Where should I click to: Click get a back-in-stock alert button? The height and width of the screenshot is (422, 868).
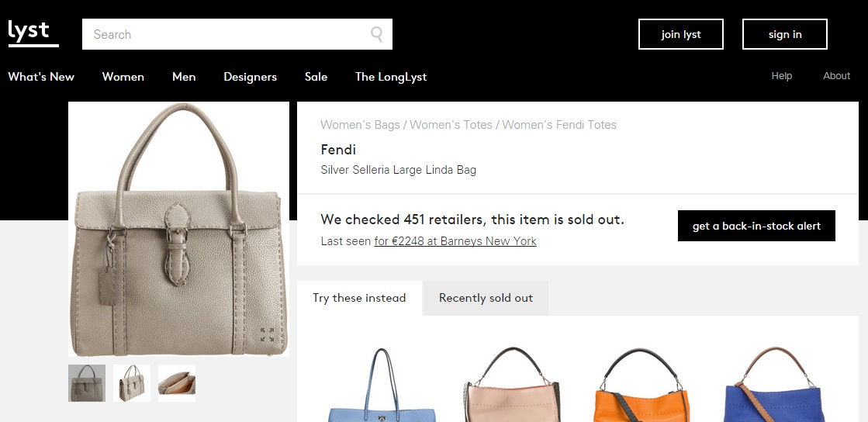click(x=756, y=226)
